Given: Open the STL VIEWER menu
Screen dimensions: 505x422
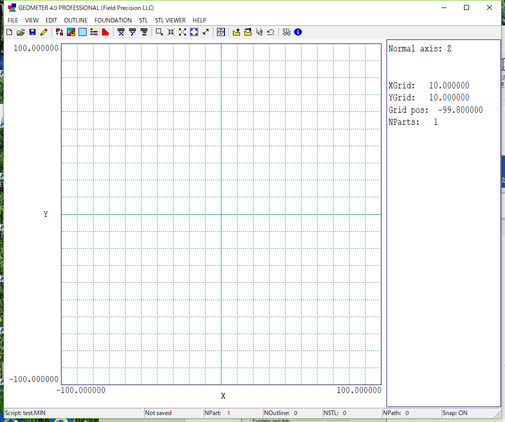Looking at the screenshot, I should [170, 20].
